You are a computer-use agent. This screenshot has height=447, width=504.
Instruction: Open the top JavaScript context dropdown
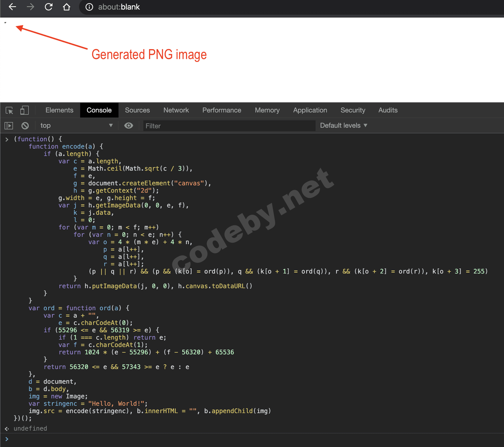[77, 125]
